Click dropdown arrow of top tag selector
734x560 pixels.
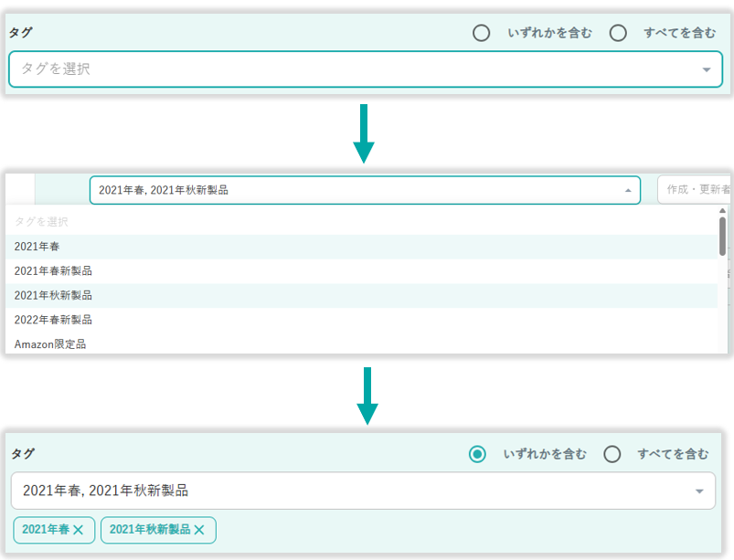pos(706,69)
